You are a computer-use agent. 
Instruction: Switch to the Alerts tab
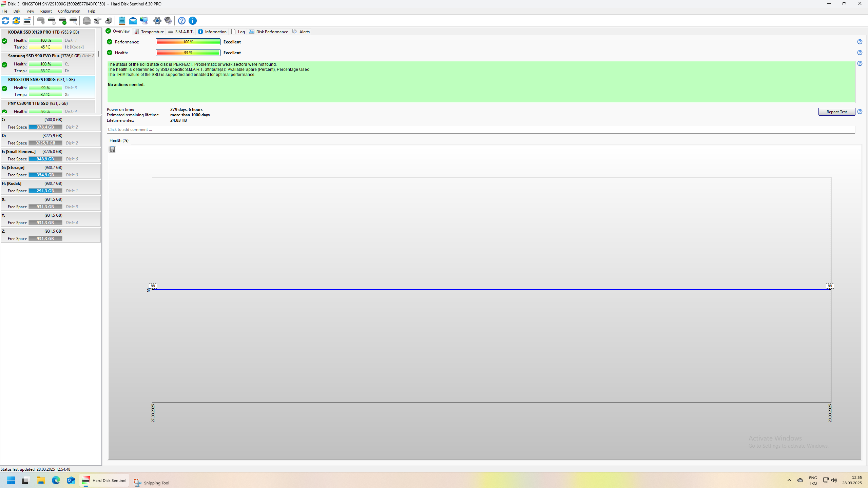tap(301, 32)
